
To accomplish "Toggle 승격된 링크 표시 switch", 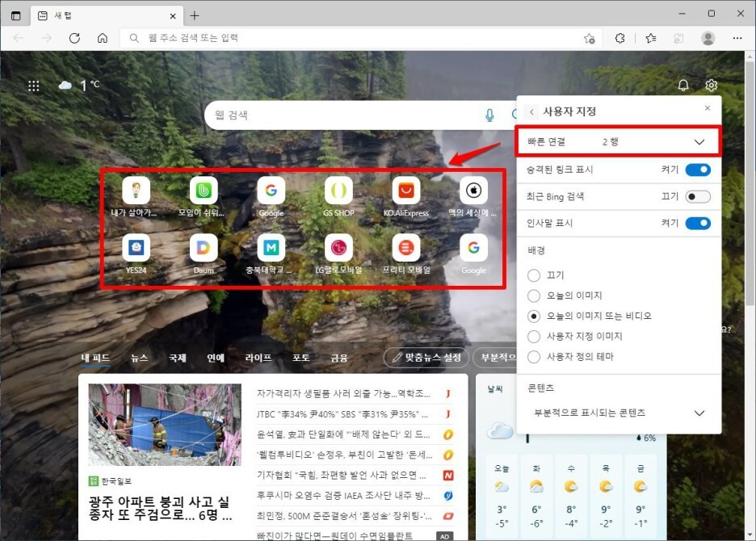I will pyautogui.click(x=698, y=170).
